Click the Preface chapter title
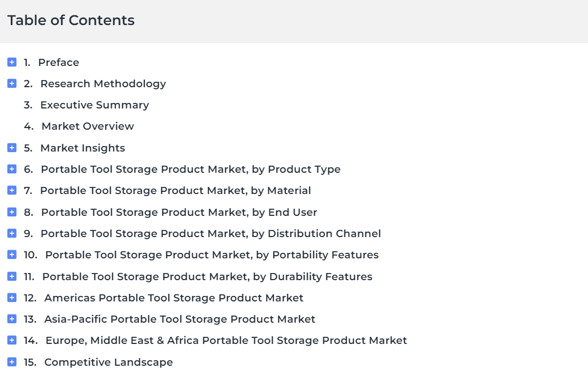Viewport: 588px width, 375px height. [x=58, y=62]
